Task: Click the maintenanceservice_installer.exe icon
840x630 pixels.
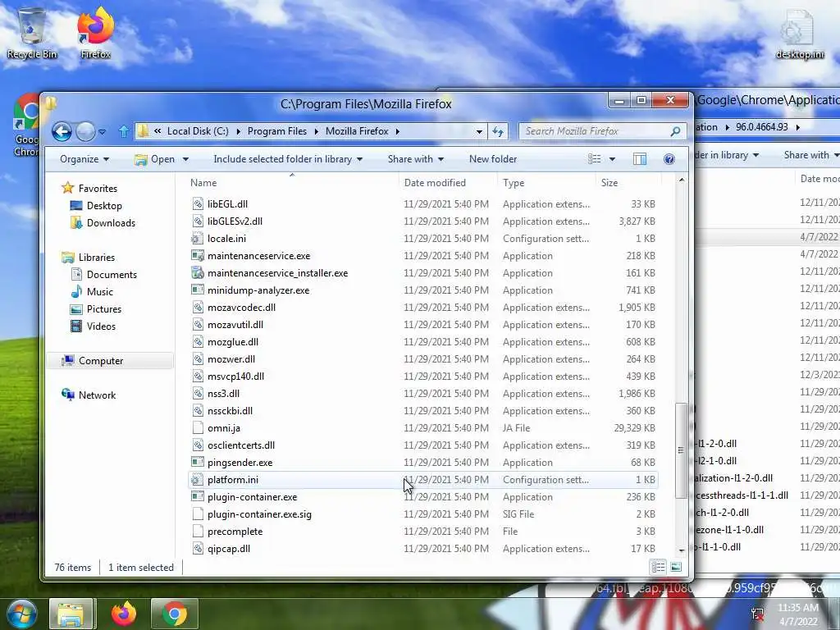Action: [198, 273]
